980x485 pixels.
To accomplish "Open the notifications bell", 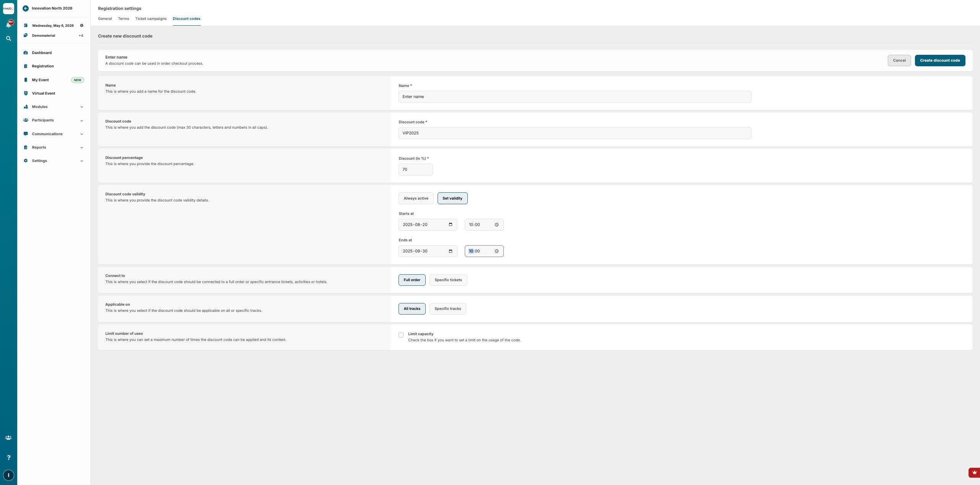I will coord(8,25).
